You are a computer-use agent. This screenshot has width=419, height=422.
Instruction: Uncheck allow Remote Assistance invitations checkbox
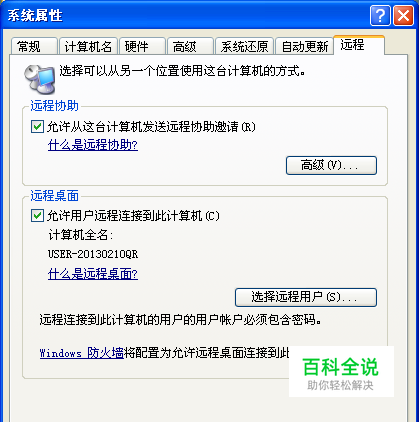[x=37, y=127]
